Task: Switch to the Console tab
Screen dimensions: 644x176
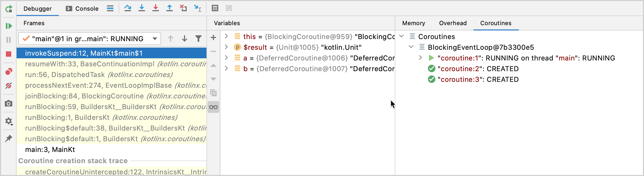Action: coord(82,9)
